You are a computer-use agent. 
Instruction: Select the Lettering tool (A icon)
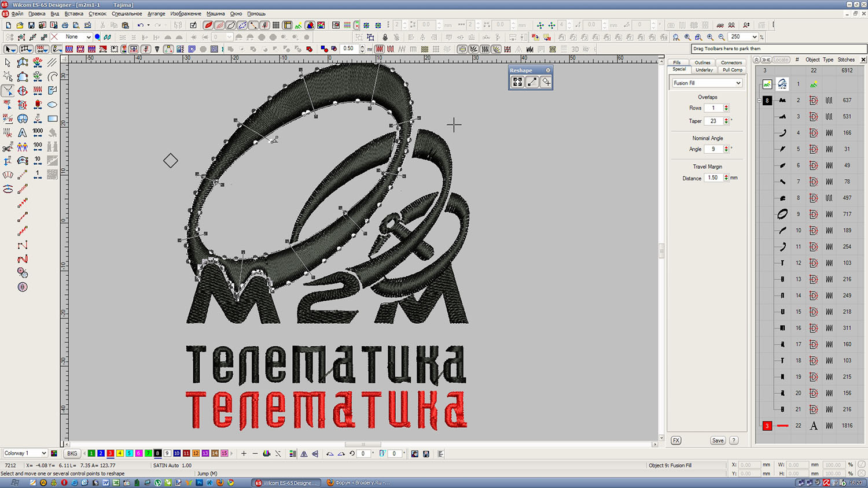pos(23,133)
